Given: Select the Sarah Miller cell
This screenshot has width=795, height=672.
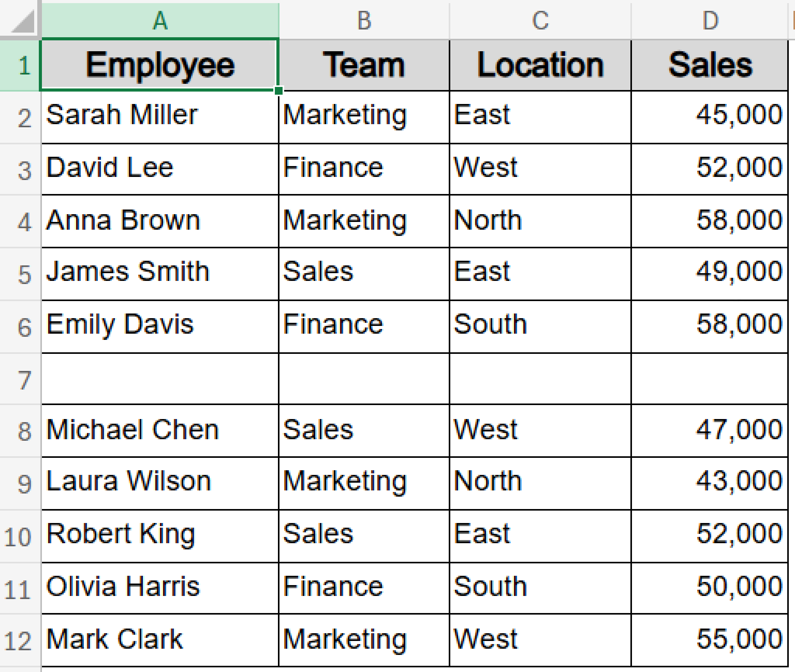Looking at the screenshot, I should [160, 116].
